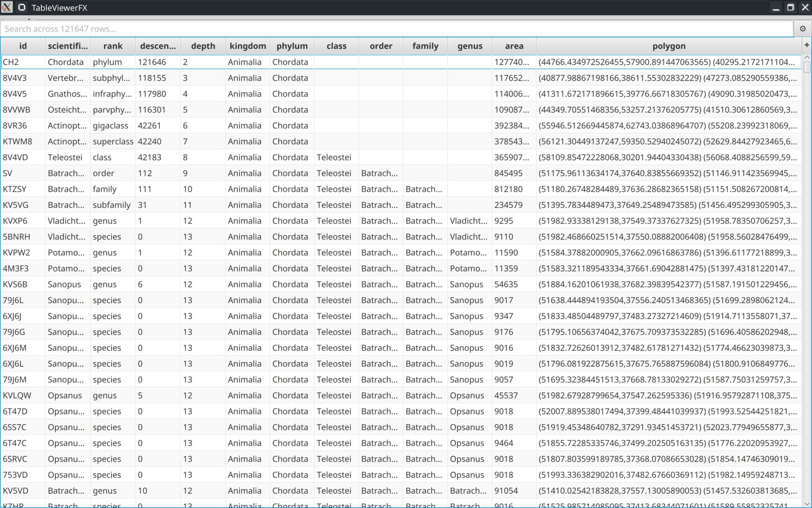Click the depth column header
This screenshot has width=812, height=508.
coord(203,46)
